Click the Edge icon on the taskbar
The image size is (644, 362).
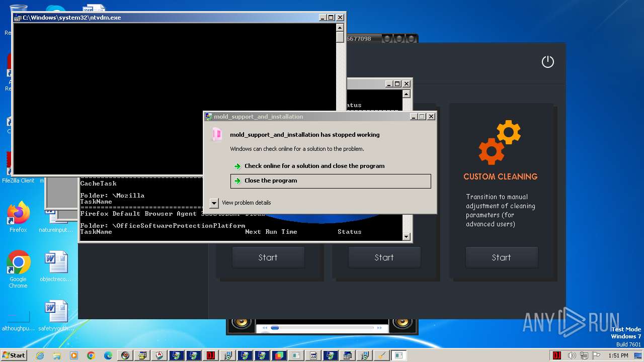click(108, 355)
